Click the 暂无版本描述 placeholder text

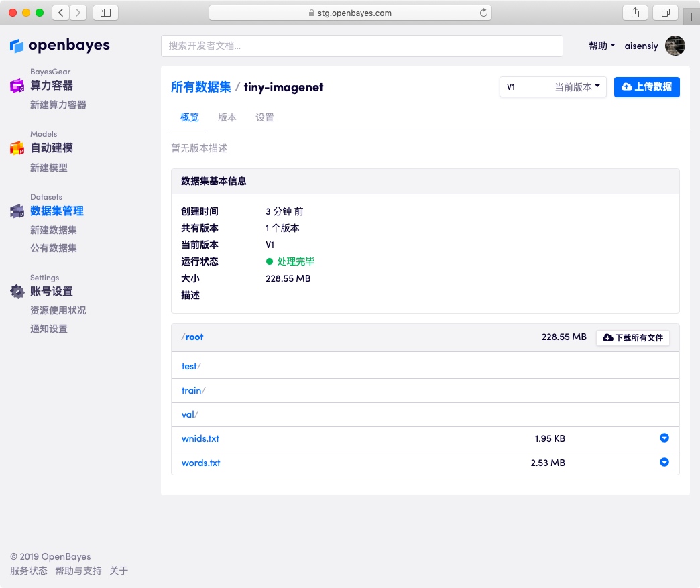tap(199, 148)
